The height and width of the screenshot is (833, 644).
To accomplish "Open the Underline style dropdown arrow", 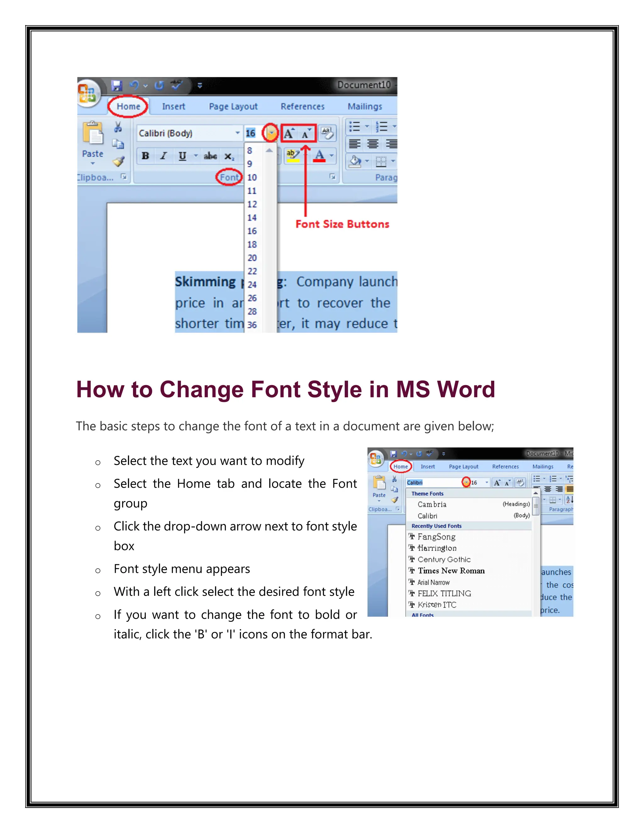I will click(196, 156).
